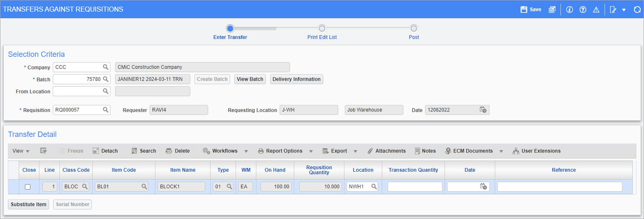Open Notes for the line
Screen dimensions: 644x219
(x=425, y=151)
